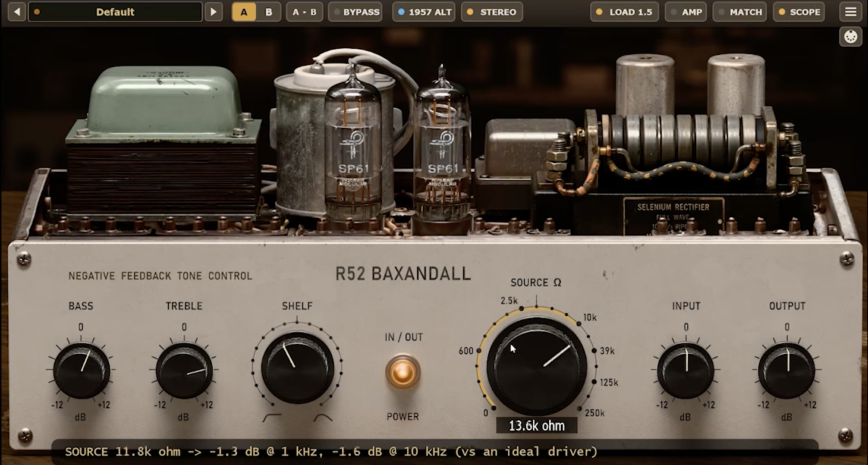This screenshot has height=465, width=868.
Task: Click the 250k mark on source dial
Action: click(x=594, y=413)
